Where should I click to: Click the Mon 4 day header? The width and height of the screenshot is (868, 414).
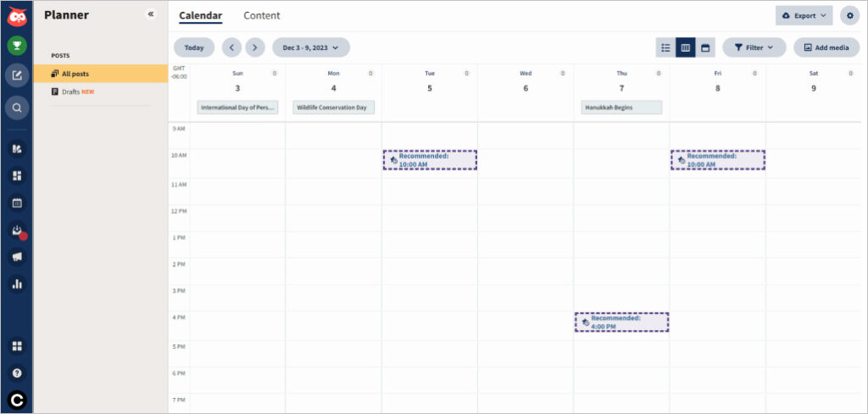click(x=333, y=82)
